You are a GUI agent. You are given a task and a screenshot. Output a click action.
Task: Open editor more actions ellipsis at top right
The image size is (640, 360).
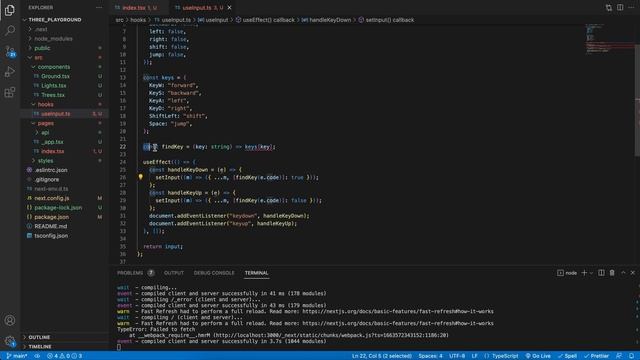tap(631, 7)
